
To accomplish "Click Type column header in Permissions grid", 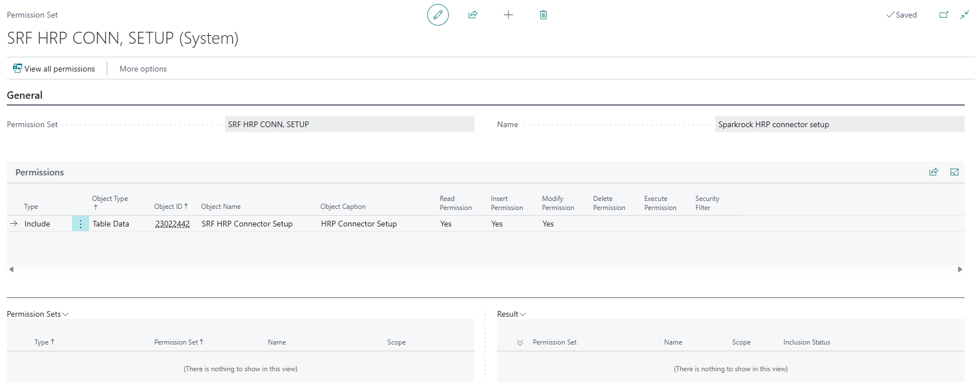I will [31, 207].
